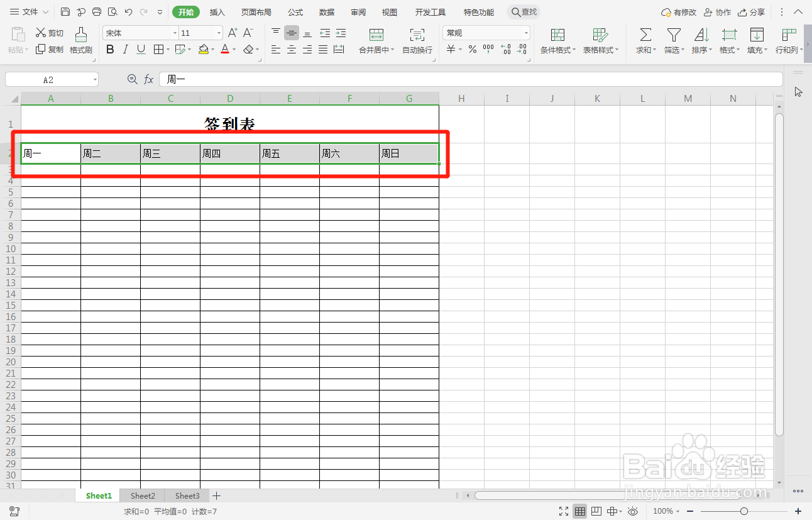Image resolution: width=812 pixels, height=520 pixels.
Task: Increase font size with A+ icon
Action: click(x=233, y=33)
